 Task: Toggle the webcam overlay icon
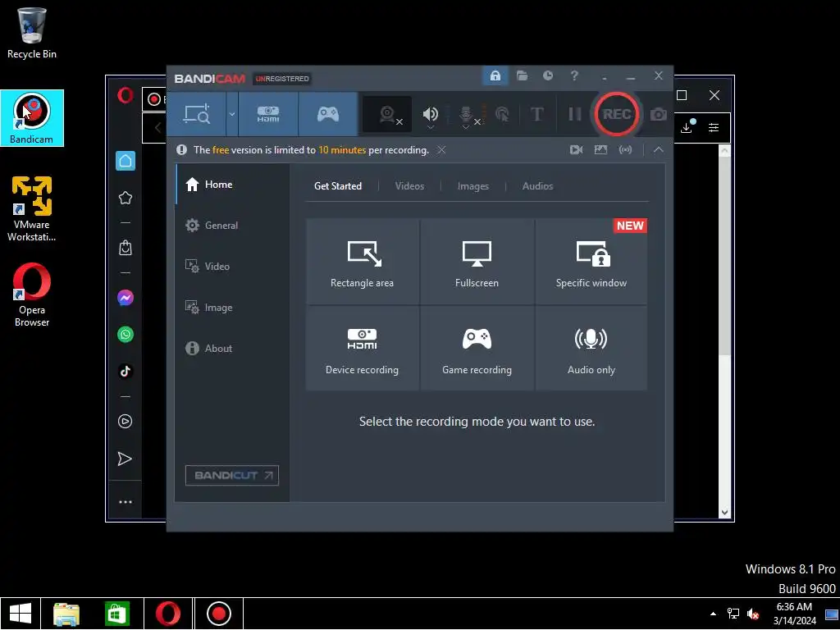(387, 114)
